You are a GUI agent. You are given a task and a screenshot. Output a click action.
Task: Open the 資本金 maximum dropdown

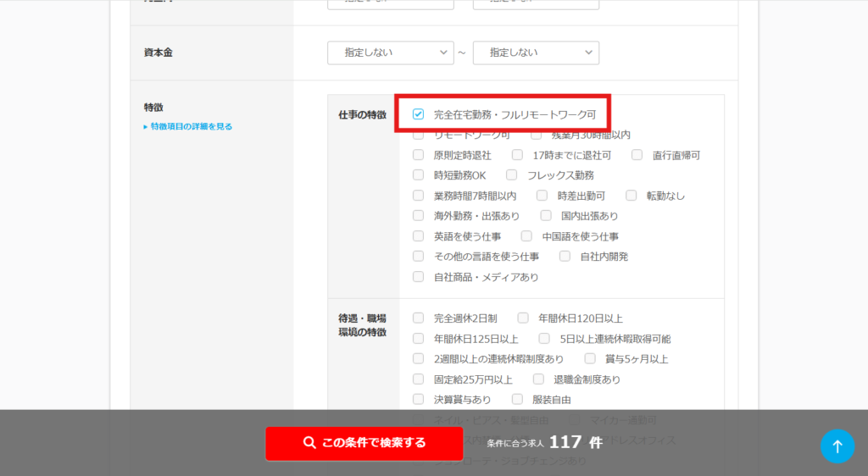[536, 53]
